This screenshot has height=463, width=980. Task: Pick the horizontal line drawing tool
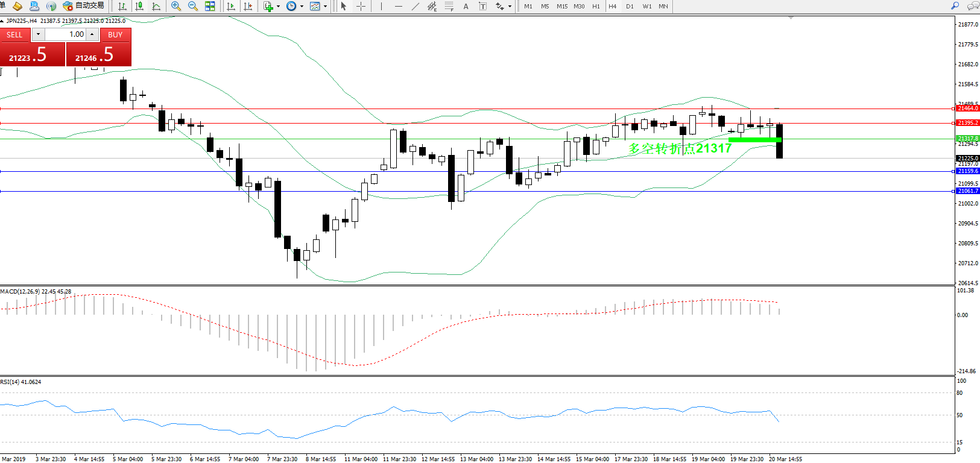(398, 6)
